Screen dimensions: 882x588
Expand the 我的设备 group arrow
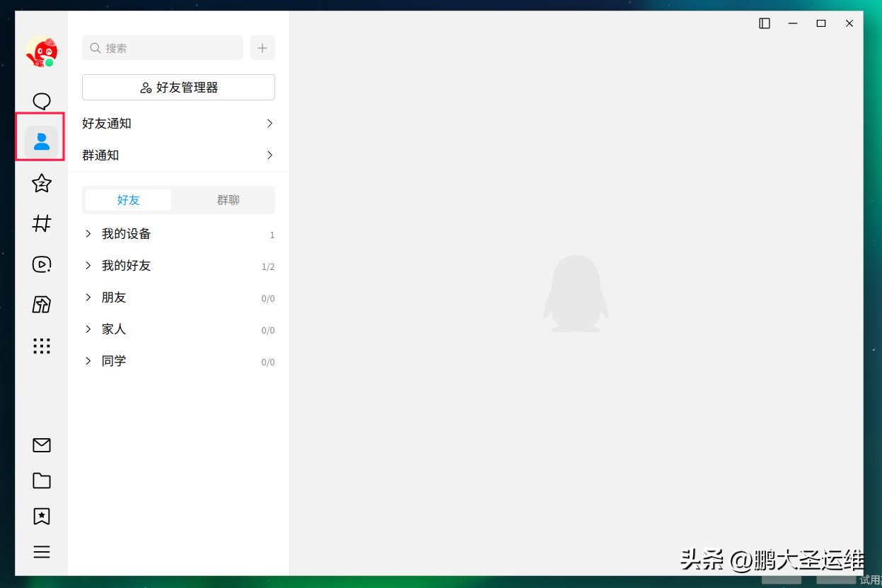tap(88, 234)
